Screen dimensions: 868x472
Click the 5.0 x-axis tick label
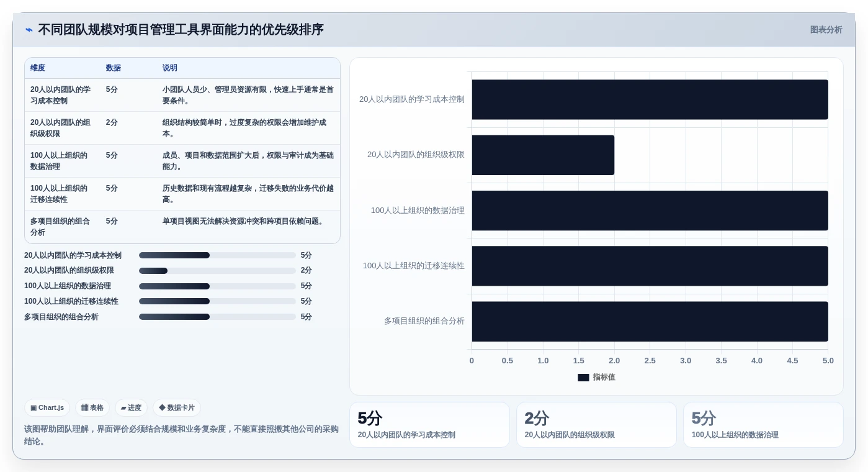pos(828,361)
